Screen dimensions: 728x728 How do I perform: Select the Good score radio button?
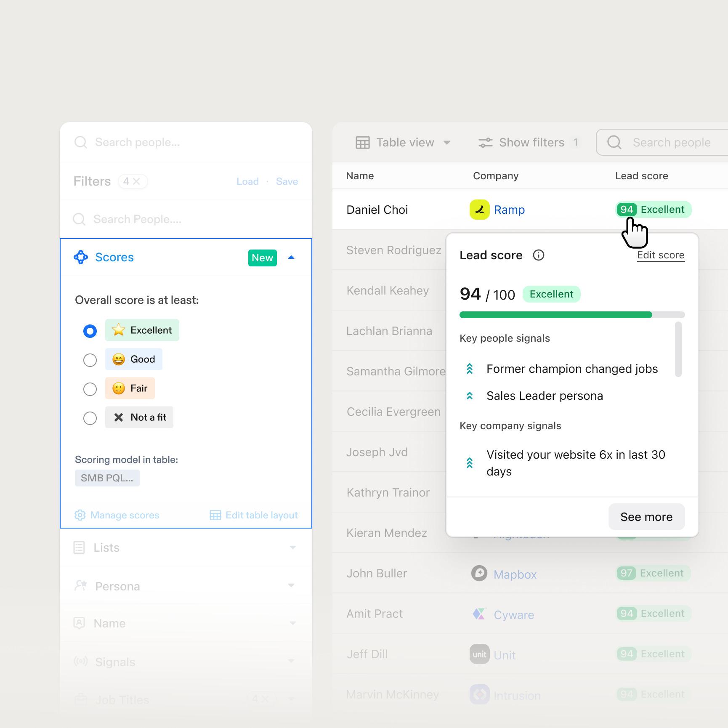click(x=90, y=360)
